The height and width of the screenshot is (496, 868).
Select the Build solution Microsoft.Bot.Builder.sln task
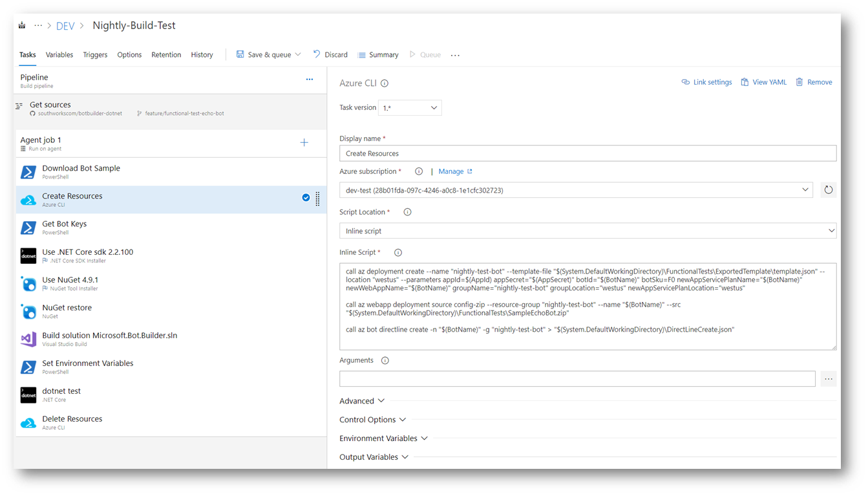(x=171, y=340)
